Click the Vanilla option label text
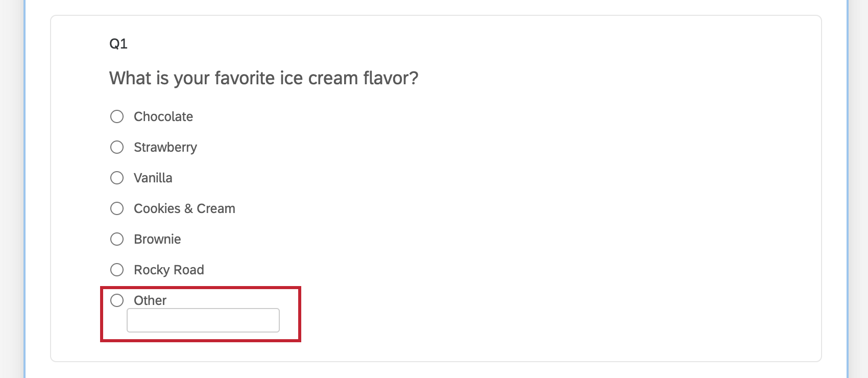 coord(153,178)
